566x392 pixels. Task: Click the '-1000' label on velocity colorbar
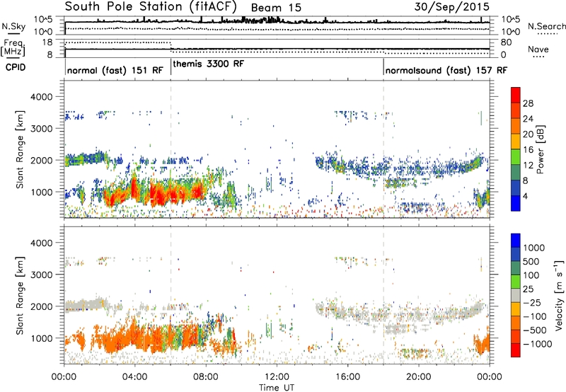click(538, 344)
